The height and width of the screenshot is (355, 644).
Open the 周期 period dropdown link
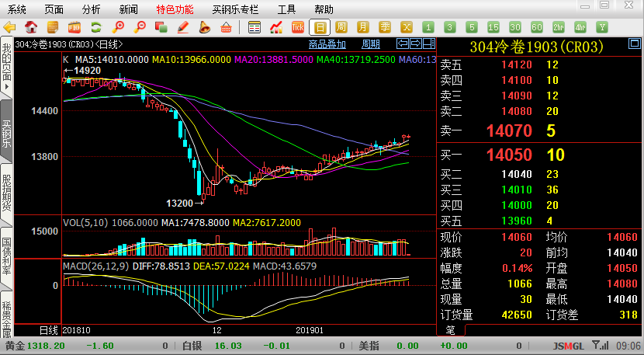point(371,44)
